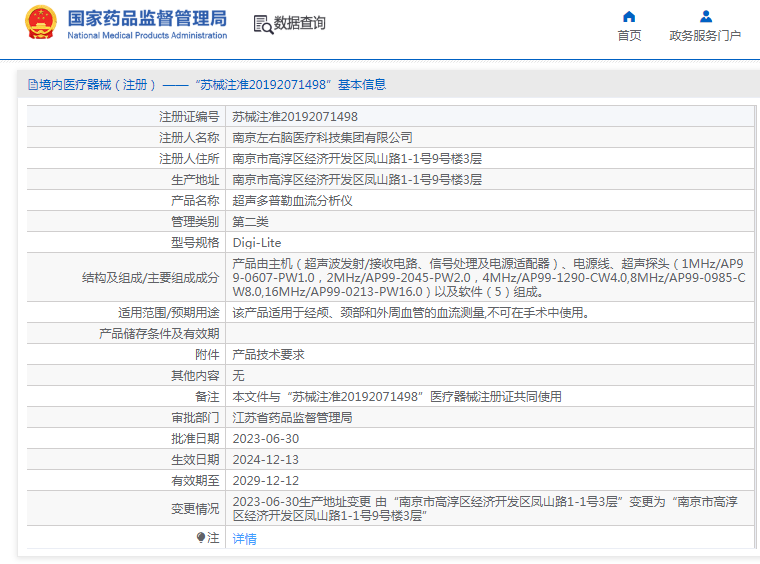Select the 第二类 category value

pyautogui.click(x=250, y=221)
